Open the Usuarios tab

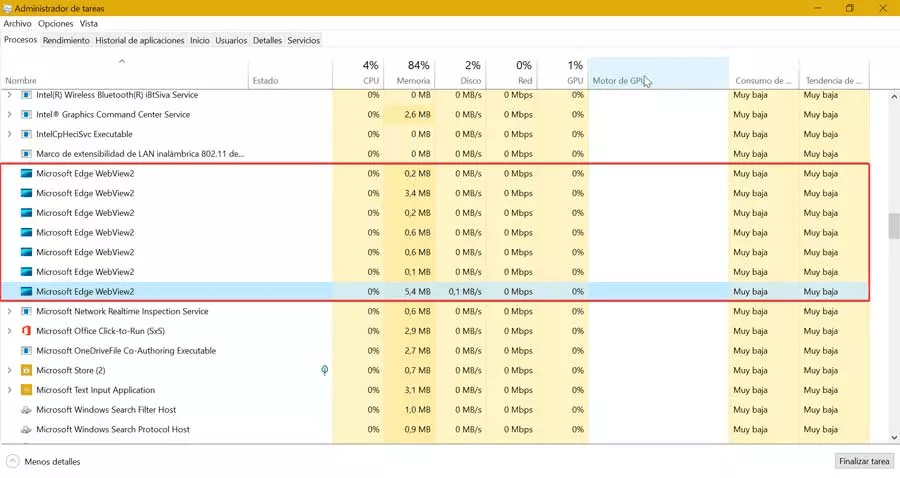click(231, 41)
